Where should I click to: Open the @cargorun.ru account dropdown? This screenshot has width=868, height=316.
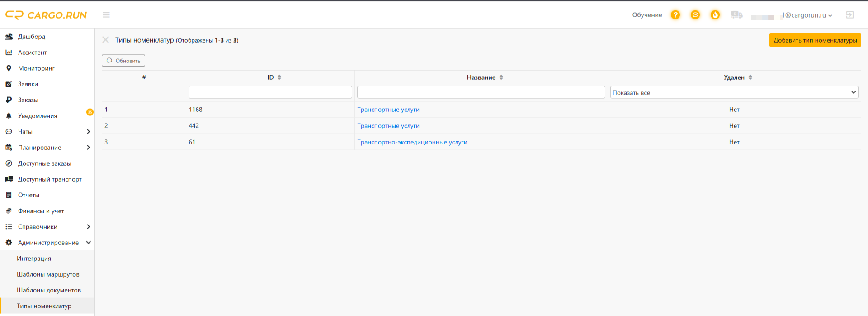pyautogui.click(x=807, y=15)
